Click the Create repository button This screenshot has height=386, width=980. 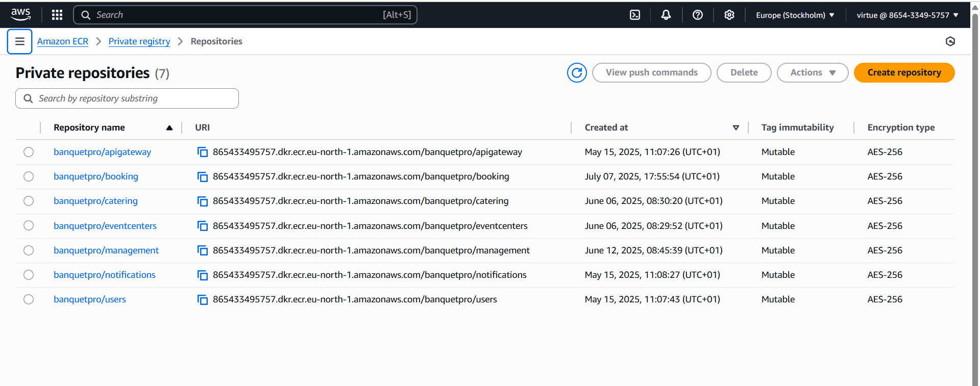pyautogui.click(x=904, y=72)
